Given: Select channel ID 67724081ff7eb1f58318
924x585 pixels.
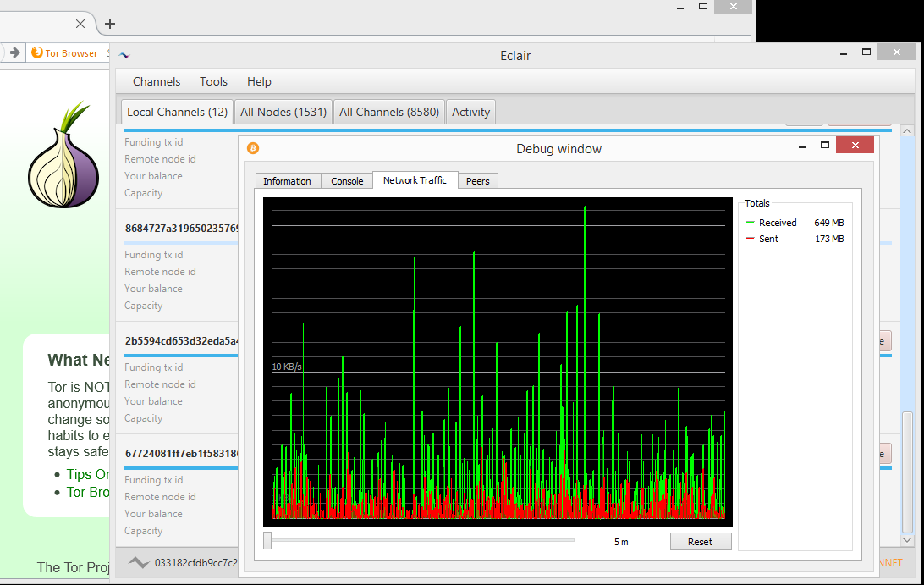Looking at the screenshot, I should pyautogui.click(x=181, y=454).
